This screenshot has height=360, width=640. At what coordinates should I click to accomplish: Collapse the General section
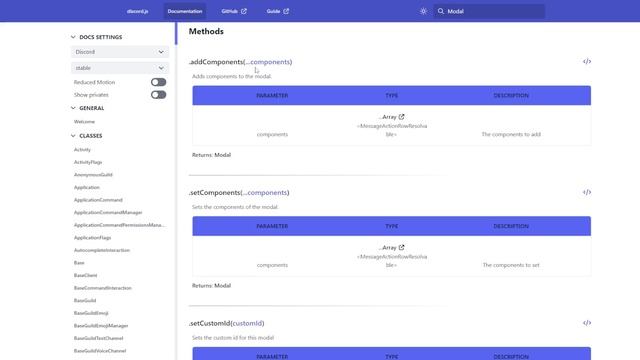[x=87, y=108]
